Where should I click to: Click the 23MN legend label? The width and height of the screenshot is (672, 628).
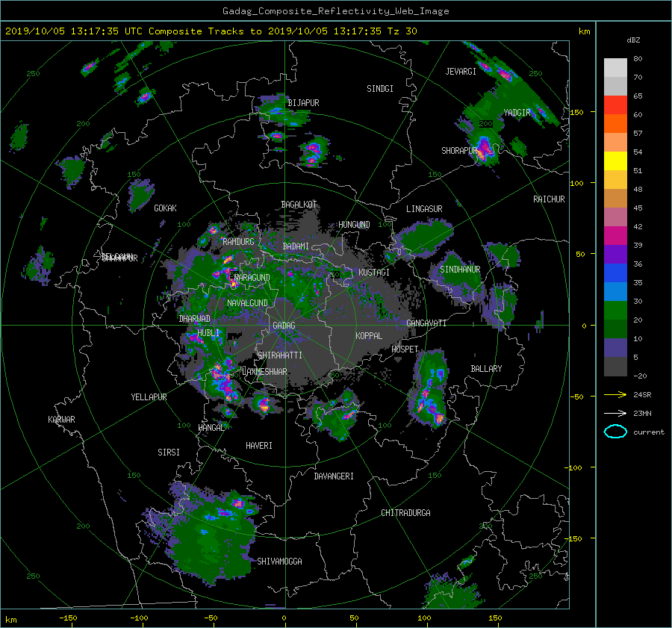642,413
